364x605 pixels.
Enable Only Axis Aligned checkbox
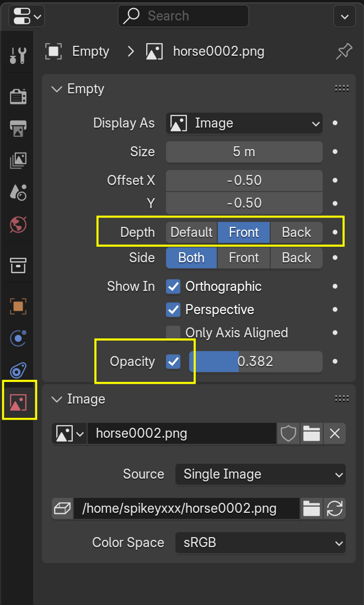pyautogui.click(x=173, y=333)
